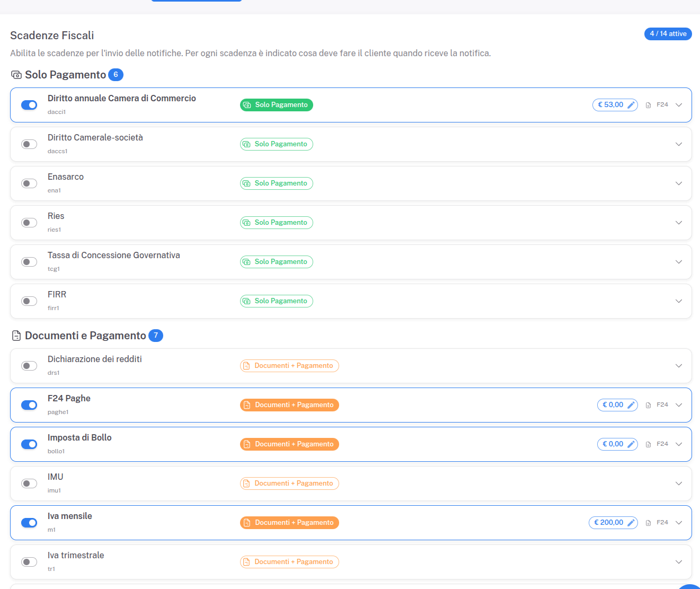
Task: Enable the IMU notification toggle
Action: pyautogui.click(x=29, y=483)
